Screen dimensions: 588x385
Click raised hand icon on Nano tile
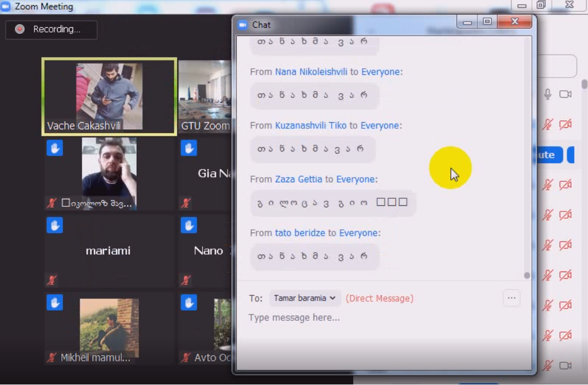(x=189, y=225)
